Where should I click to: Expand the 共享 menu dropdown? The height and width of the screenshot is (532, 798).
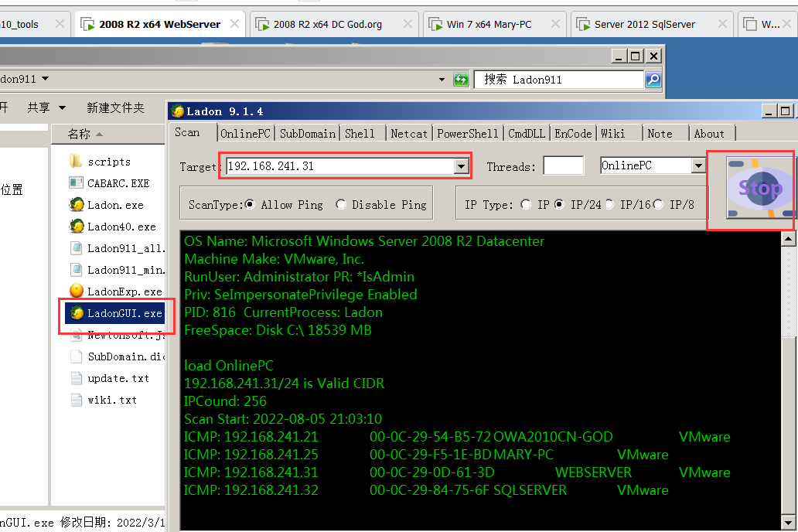[x=46, y=107]
